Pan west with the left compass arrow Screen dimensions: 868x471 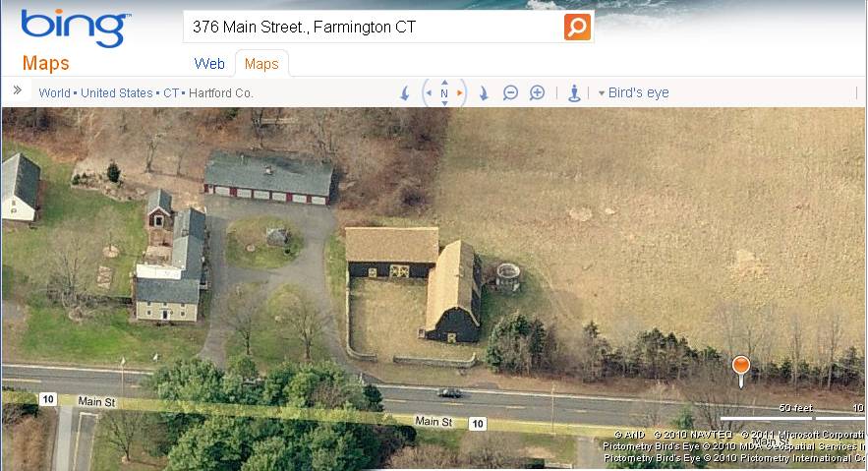click(429, 93)
